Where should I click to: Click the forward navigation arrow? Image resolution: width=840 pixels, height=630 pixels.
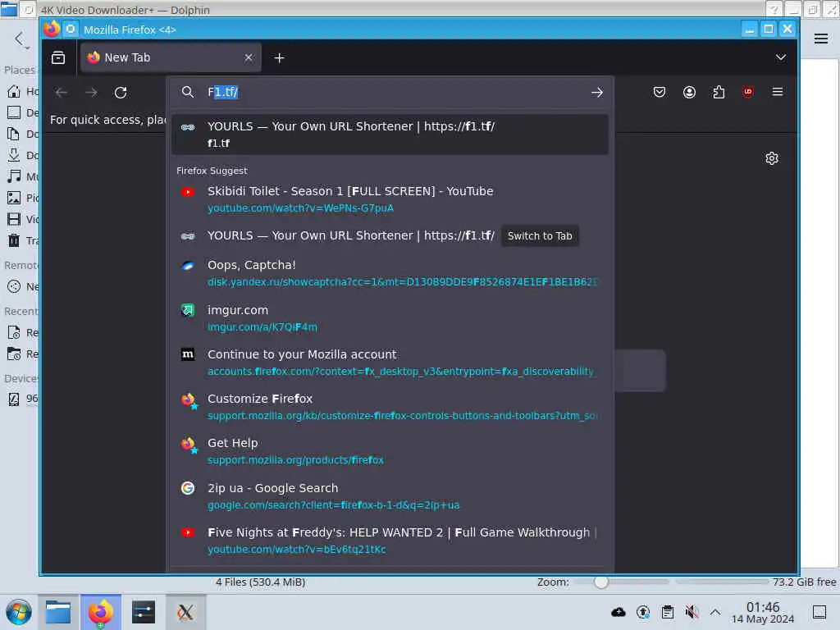tap(92, 92)
